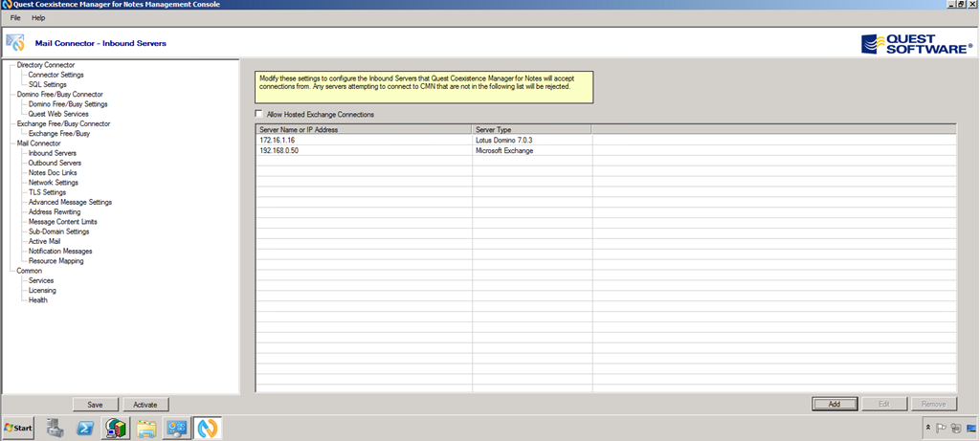Select Common tree node
The image size is (980, 441).
point(30,271)
